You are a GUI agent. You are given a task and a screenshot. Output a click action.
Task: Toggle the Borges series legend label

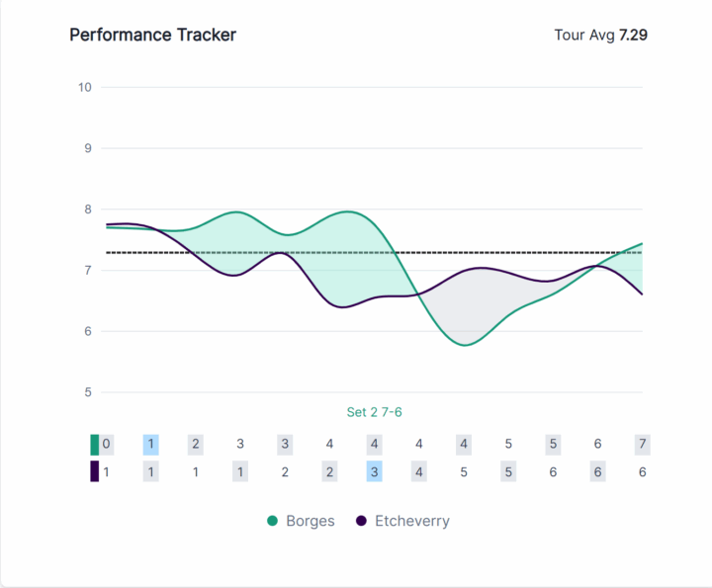pyautogui.click(x=310, y=521)
